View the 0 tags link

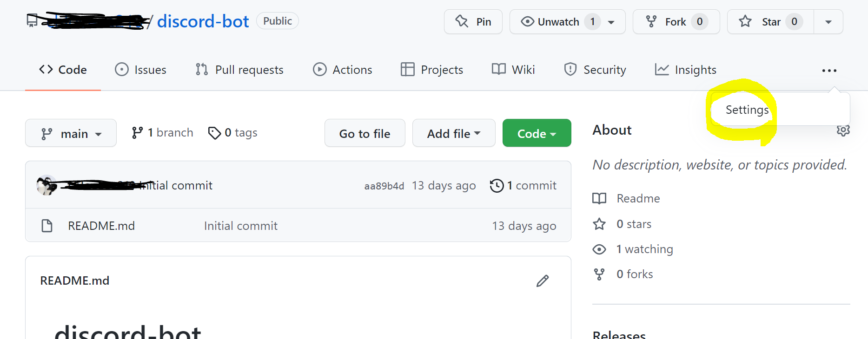point(232,133)
